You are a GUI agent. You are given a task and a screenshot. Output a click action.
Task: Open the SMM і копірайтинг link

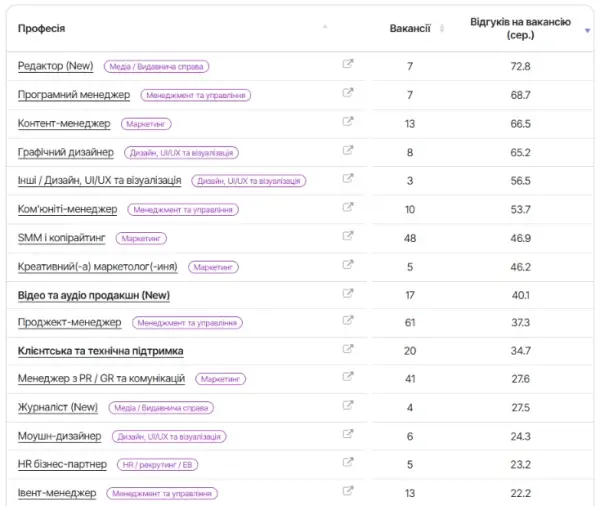coord(61,238)
